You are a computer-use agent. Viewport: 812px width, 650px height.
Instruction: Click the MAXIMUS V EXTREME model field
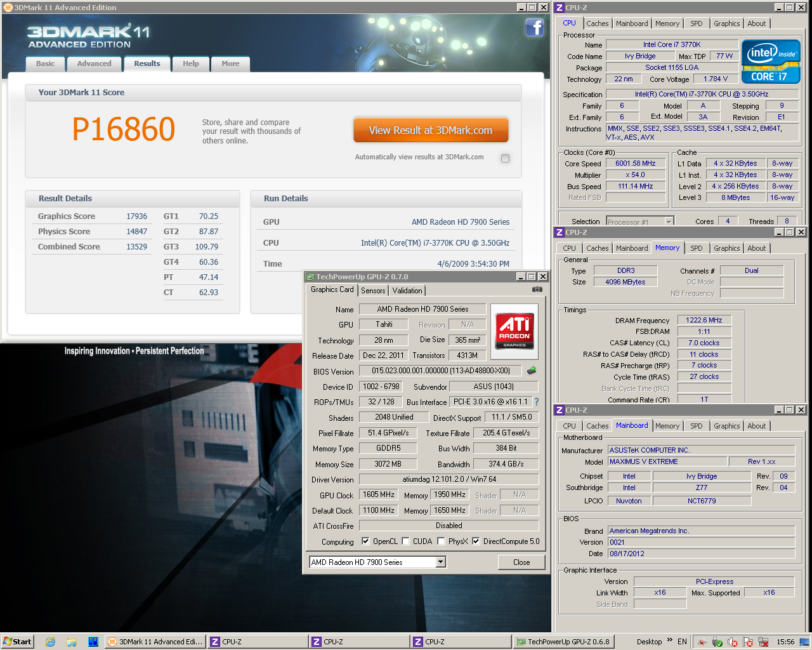coord(667,461)
